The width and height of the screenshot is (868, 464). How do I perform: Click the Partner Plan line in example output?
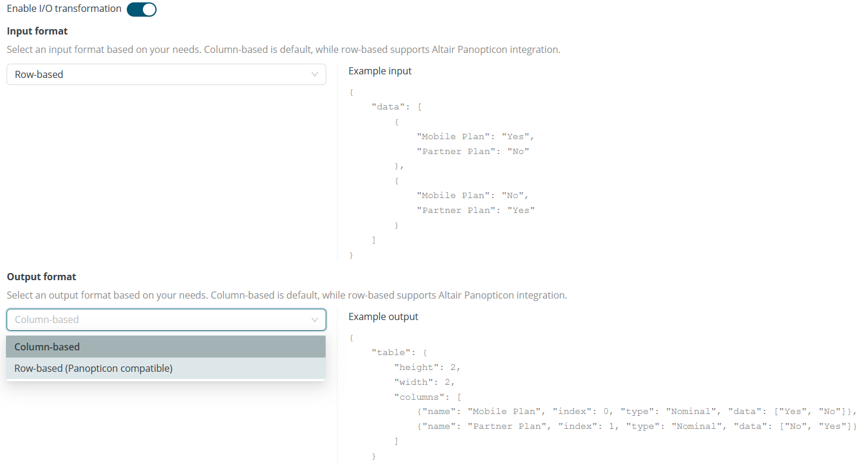(601, 426)
